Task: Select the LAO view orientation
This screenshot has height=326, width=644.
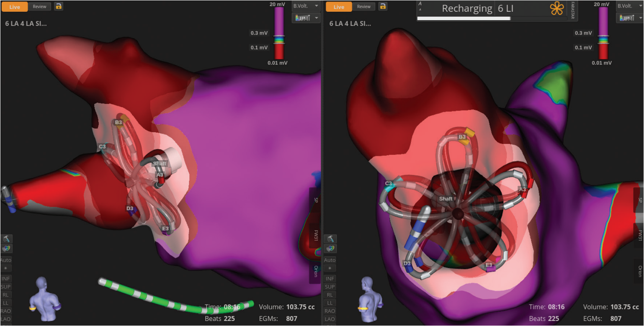Action: [x=6, y=318]
